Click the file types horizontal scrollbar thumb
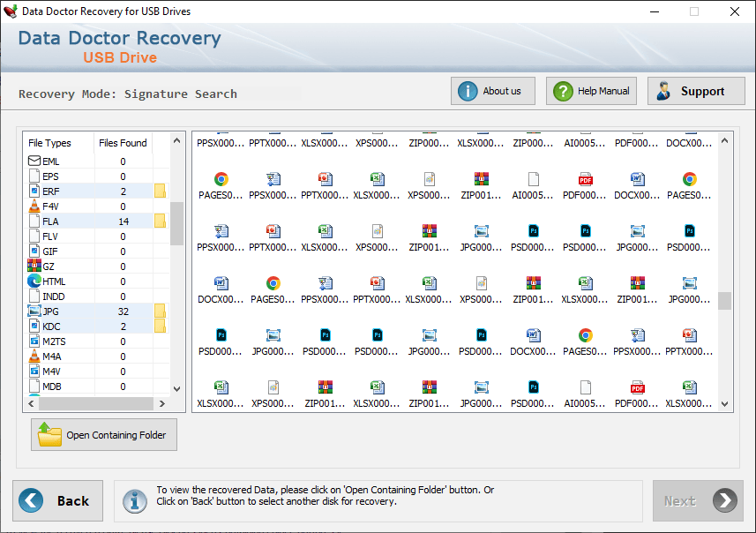Image resolution: width=756 pixels, height=533 pixels. pos(96,403)
